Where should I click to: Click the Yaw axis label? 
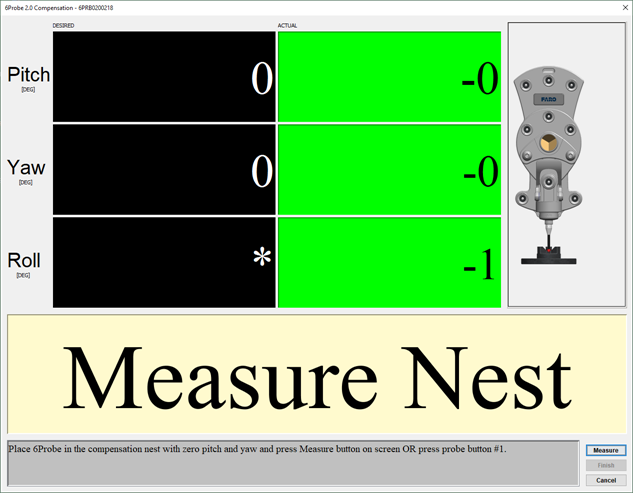(x=26, y=168)
